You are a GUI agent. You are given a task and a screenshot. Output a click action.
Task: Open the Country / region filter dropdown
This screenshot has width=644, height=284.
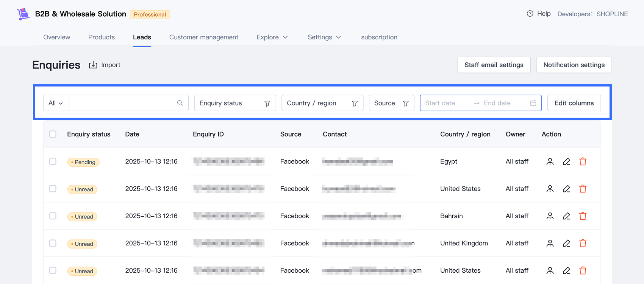click(322, 103)
